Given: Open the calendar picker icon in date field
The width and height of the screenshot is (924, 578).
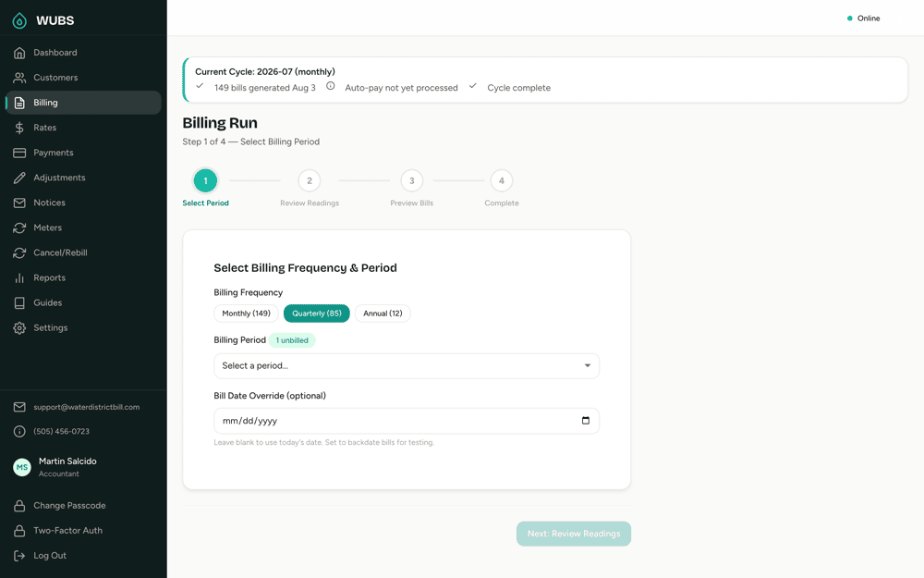Looking at the screenshot, I should (x=586, y=421).
